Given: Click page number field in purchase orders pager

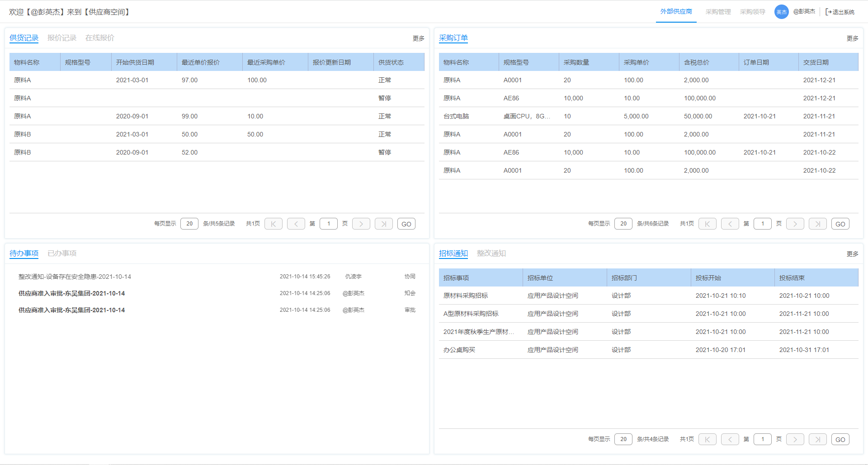Looking at the screenshot, I should 762,224.
